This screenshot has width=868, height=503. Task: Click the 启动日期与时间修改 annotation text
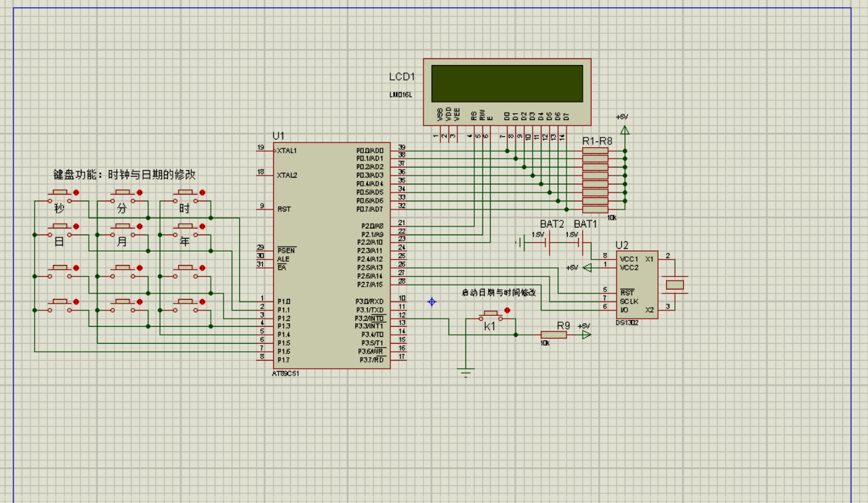(x=499, y=293)
